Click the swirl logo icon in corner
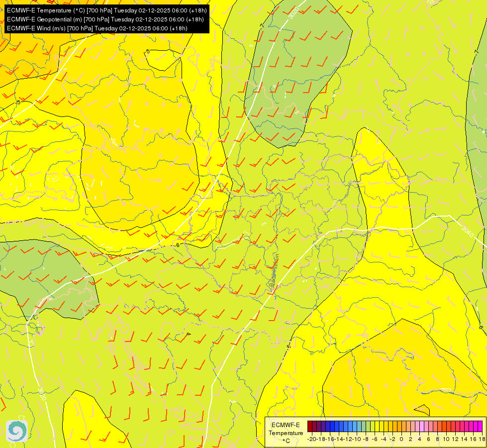The height and width of the screenshot is (448, 487). click(x=17, y=431)
